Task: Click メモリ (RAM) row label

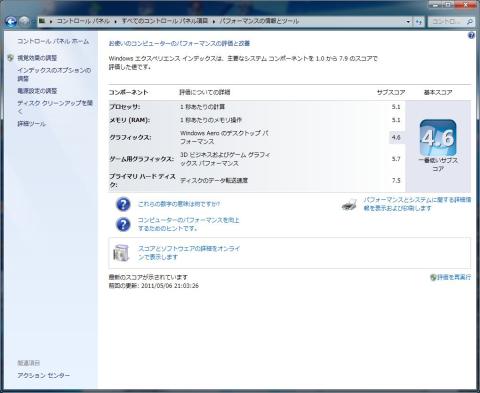Action: click(129, 120)
